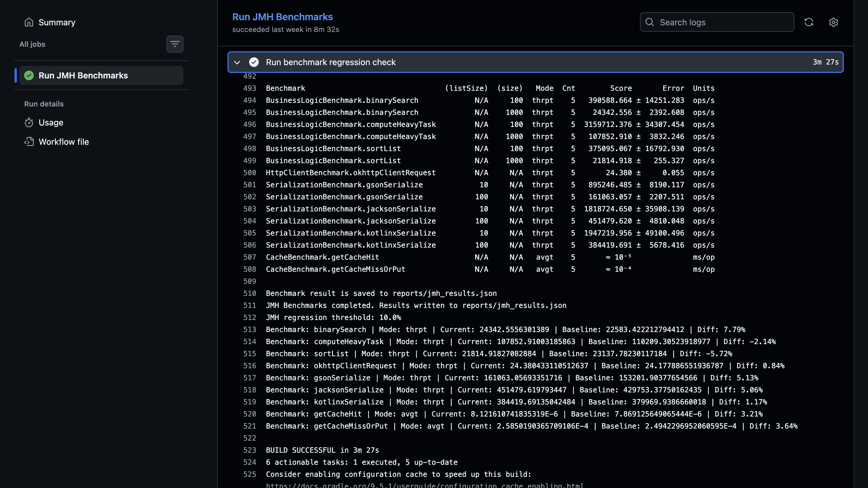Screen dimensions: 868x488
Task: Click the green success check on Run JMH Benchmarks job
Action: coord(29,75)
